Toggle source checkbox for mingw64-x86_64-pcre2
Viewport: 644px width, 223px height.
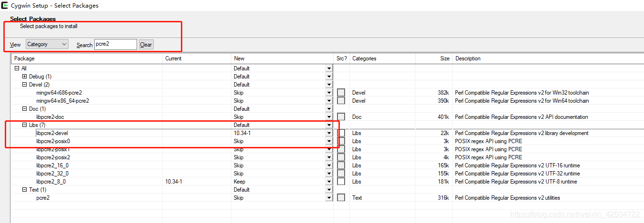341,101
